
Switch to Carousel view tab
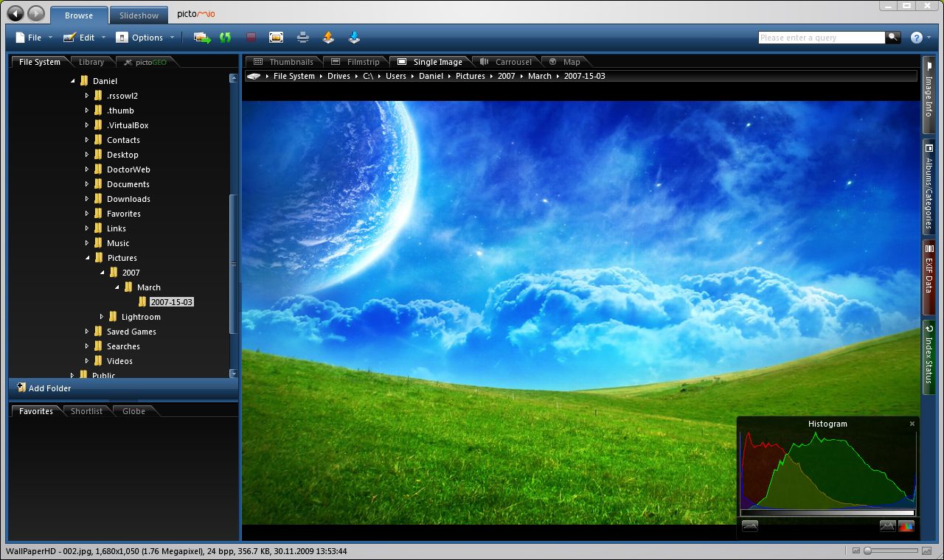[507, 62]
